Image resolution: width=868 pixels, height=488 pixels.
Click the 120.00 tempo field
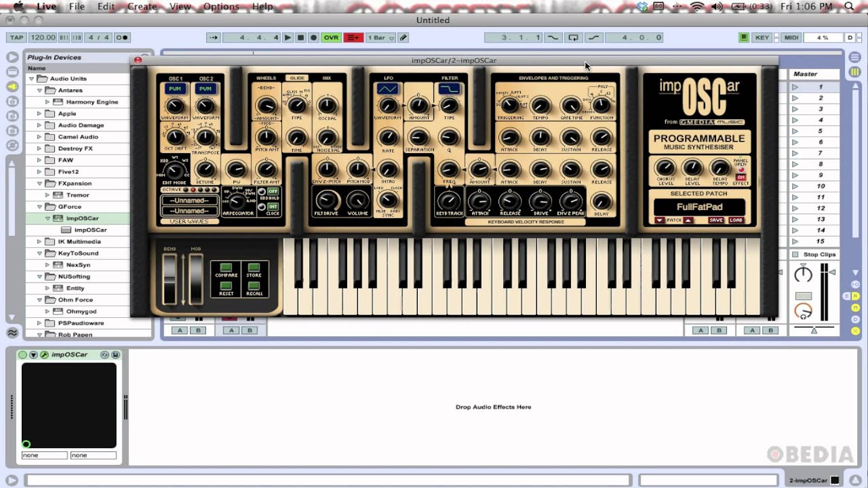[x=43, y=38]
